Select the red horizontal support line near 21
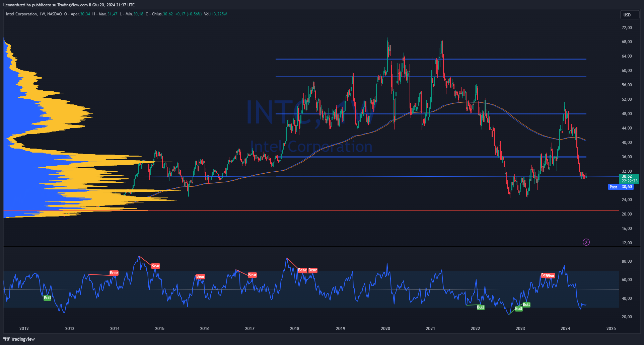This screenshot has width=644, height=345. click(x=311, y=211)
